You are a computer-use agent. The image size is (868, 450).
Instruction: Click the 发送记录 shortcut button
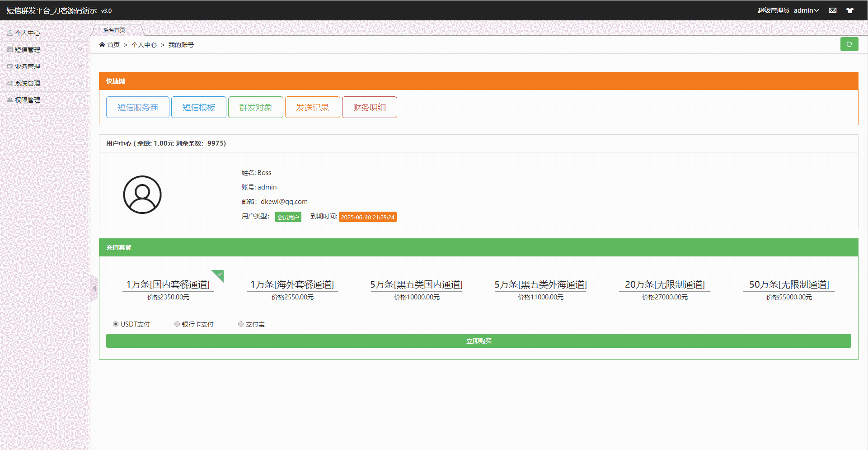(312, 107)
